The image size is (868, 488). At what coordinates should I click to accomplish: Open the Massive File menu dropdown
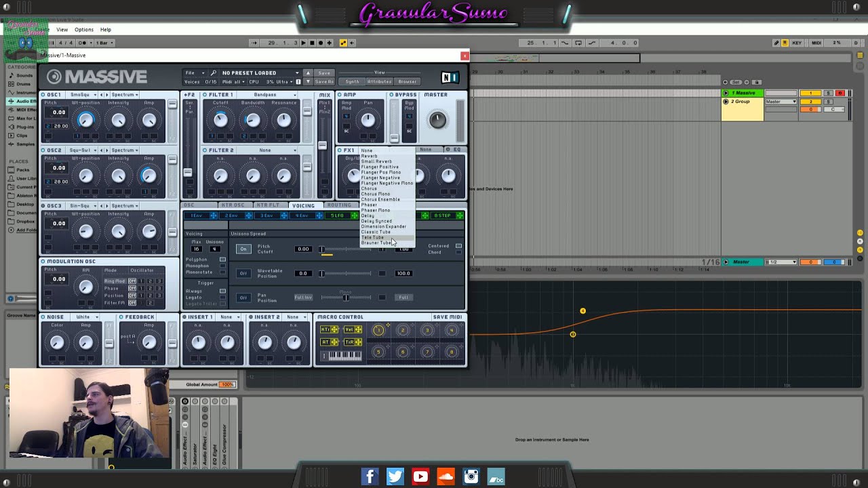pos(195,73)
